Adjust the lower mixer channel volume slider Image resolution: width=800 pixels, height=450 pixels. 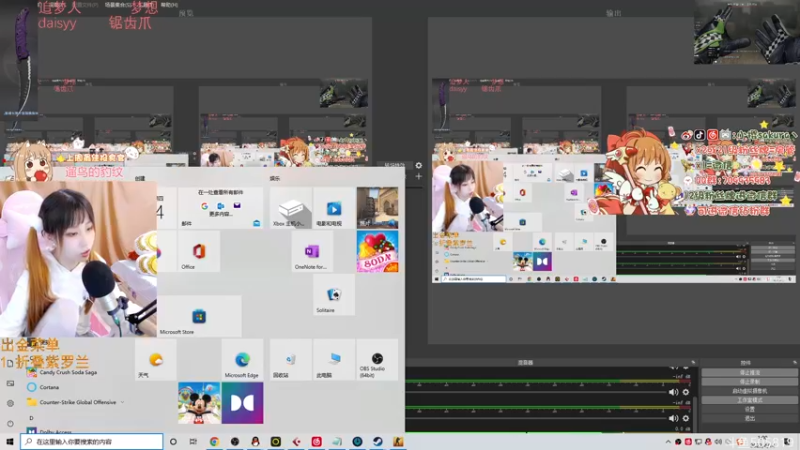[536, 418]
